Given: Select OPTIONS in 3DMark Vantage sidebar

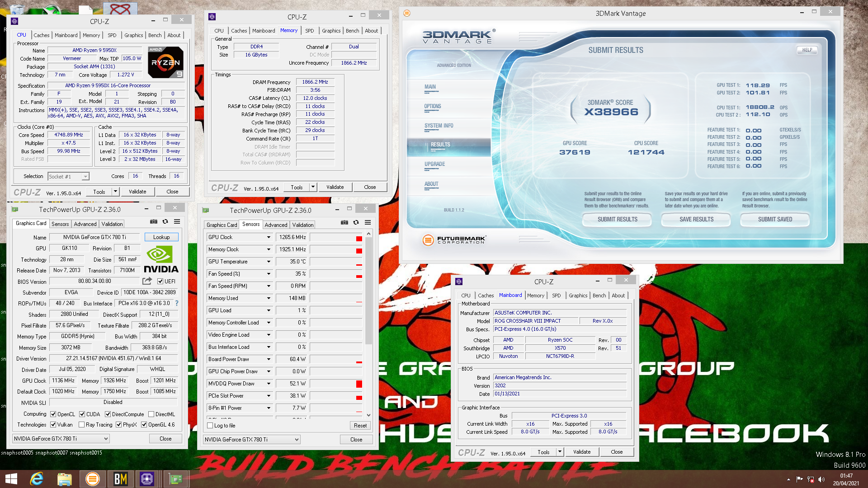Looking at the screenshot, I should (x=433, y=107).
